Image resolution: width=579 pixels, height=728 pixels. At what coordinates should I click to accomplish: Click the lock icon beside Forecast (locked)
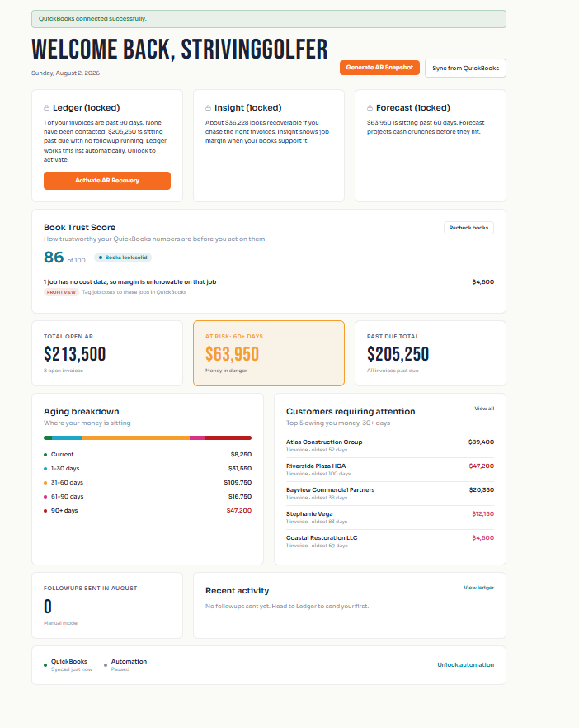[x=370, y=107]
